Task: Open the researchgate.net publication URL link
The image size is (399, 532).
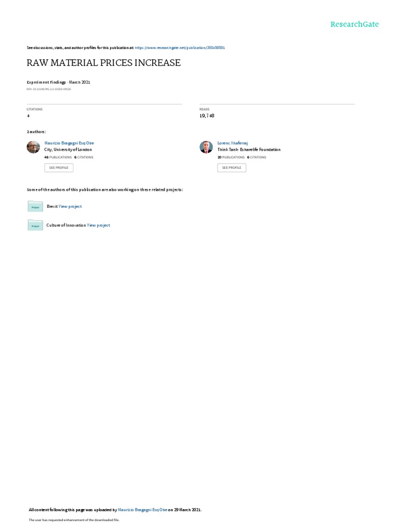Action: (180, 48)
